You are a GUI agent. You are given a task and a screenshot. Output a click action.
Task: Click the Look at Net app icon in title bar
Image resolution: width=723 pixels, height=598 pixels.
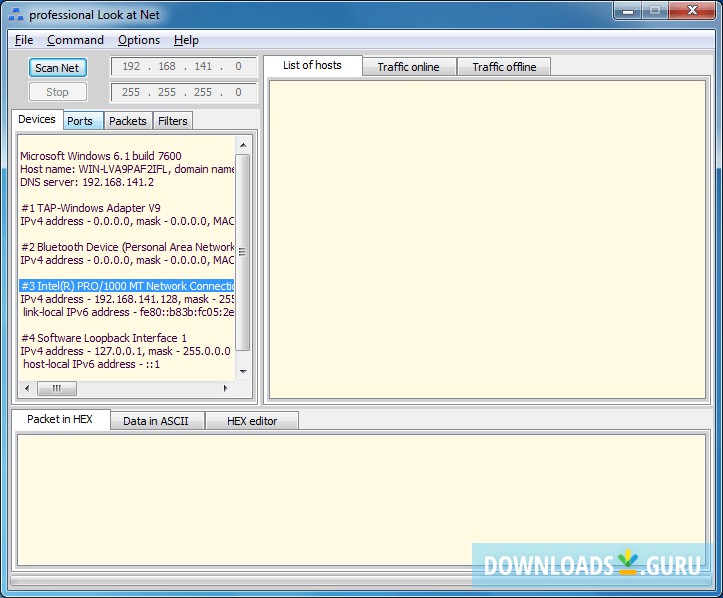click(16, 15)
